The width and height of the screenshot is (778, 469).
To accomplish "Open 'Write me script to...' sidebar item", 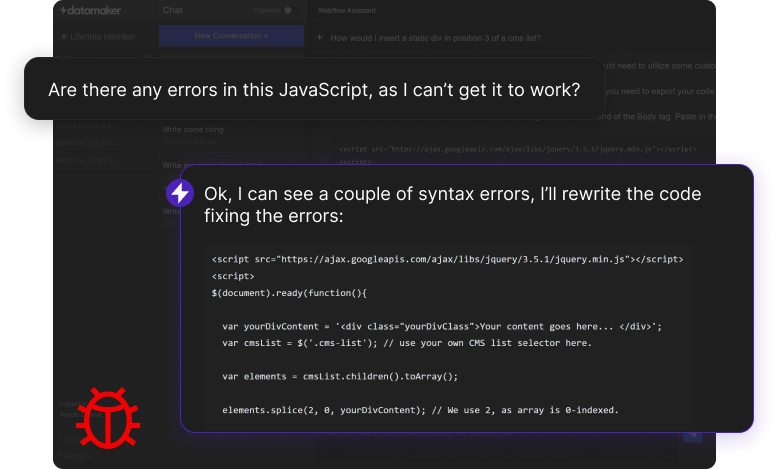I will coord(88,161).
